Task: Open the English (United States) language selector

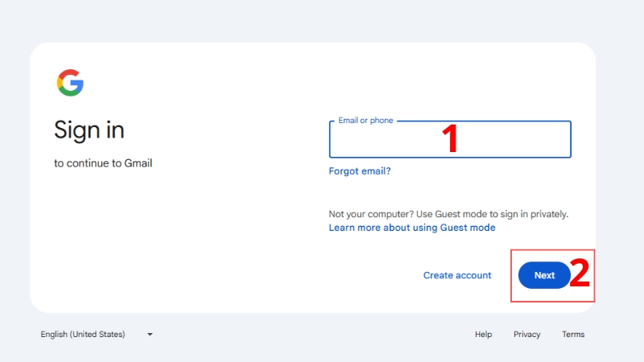Action: coord(83,335)
